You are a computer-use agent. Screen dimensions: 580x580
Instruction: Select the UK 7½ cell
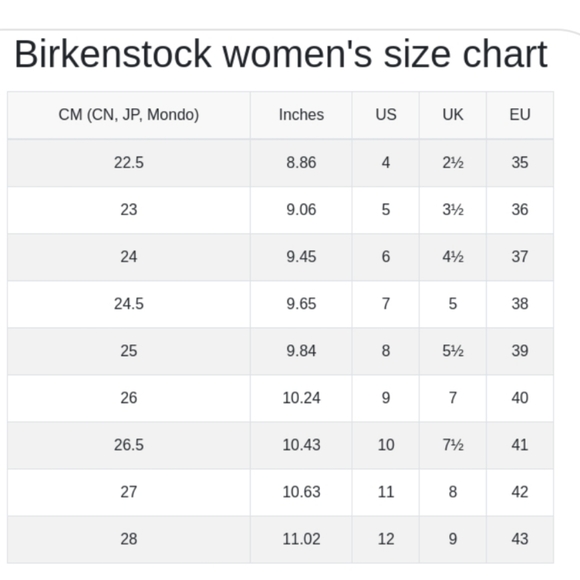pos(453,445)
